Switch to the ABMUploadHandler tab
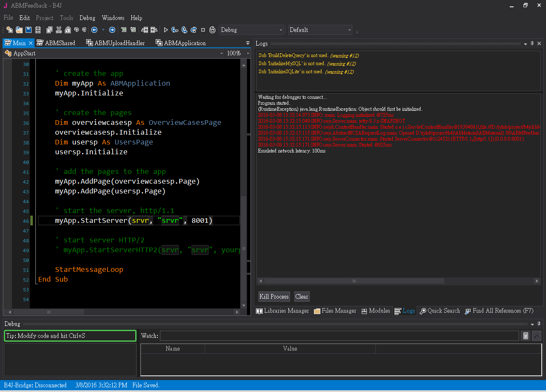This screenshot has height=392, width=546. (115, 43)
